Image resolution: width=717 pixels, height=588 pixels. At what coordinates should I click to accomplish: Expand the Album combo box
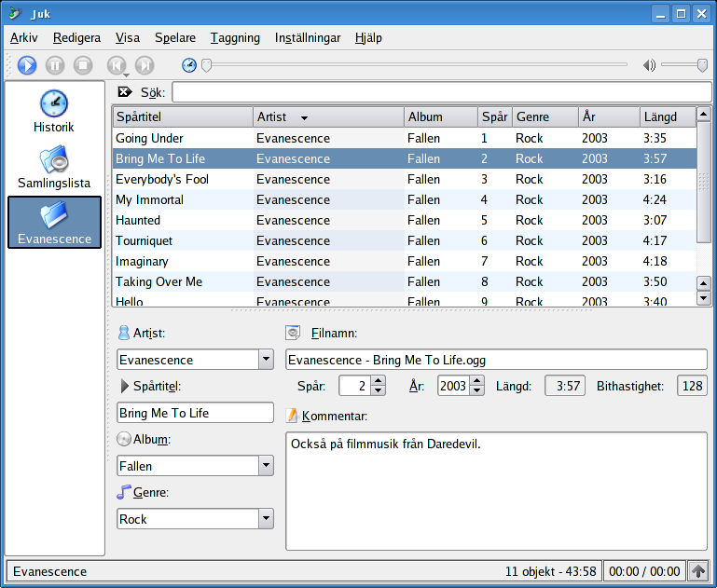[x=265, y=466]
